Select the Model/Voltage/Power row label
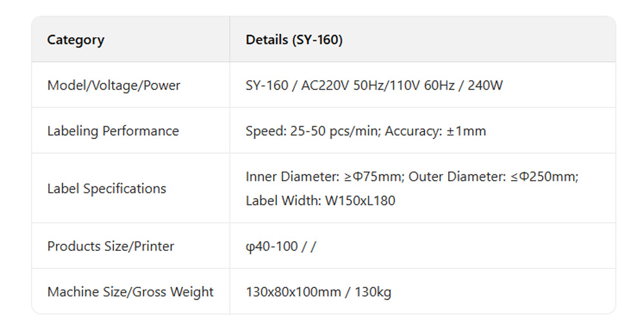The image size is (644, 328). [x=114, y=86]
